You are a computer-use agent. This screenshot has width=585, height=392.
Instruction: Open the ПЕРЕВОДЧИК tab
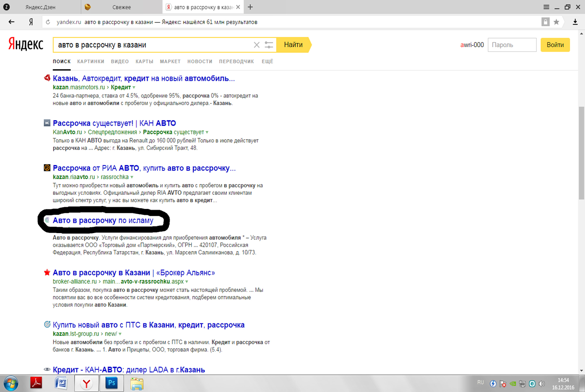[x=237, y=61]
